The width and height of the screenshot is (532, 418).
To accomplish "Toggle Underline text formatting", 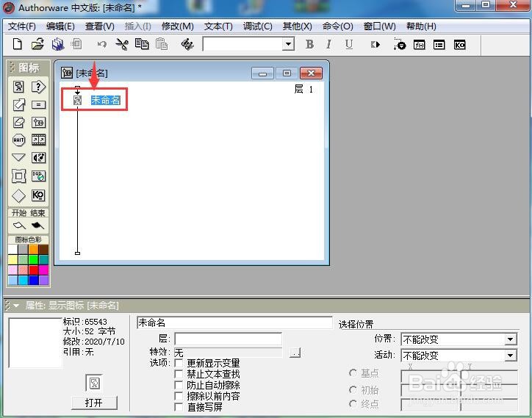I will [x=349, y=45].
